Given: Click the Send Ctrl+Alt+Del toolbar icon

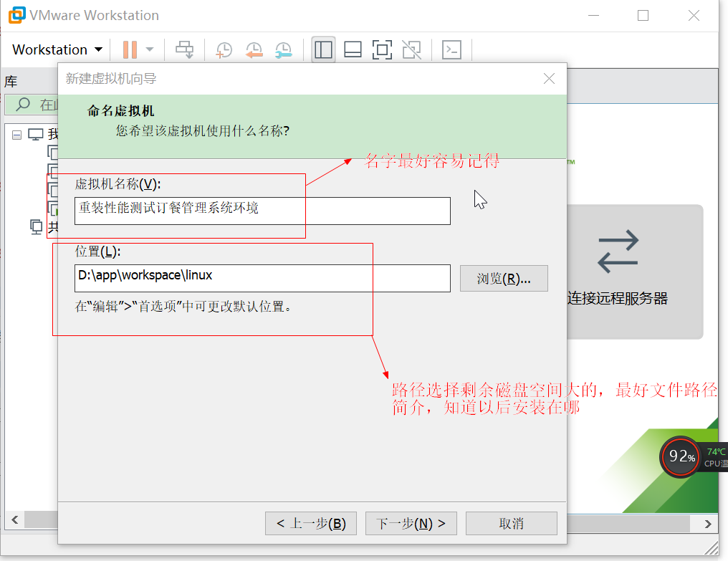Looking at the screenshot, I should click(x=184, y=49).
